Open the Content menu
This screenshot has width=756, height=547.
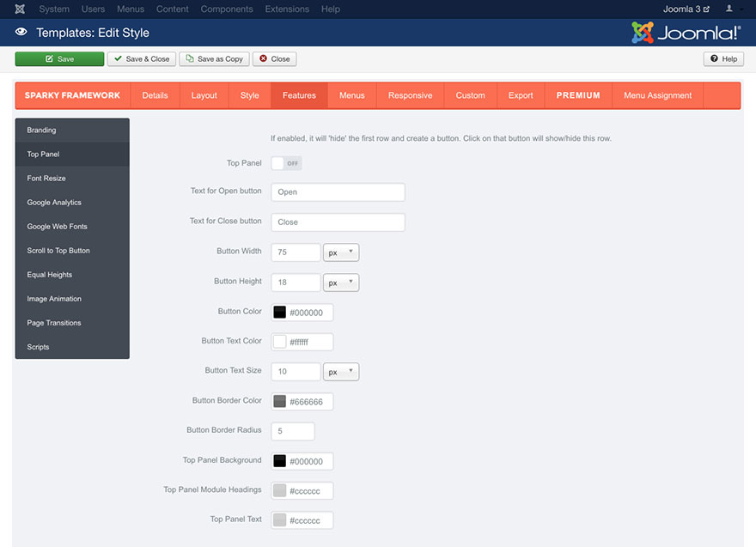pos(172,9)
